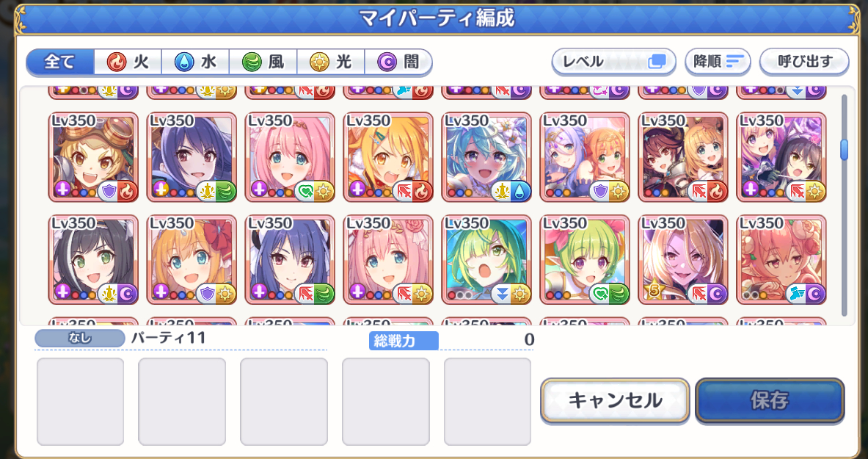
Task: Select the green-haired character with eye covered
Action: (486, 259)
